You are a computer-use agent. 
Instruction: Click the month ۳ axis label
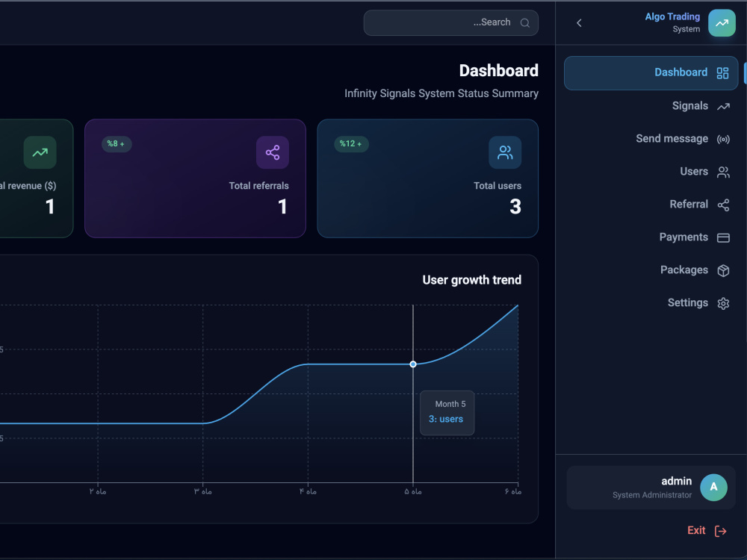pos(203,491)
